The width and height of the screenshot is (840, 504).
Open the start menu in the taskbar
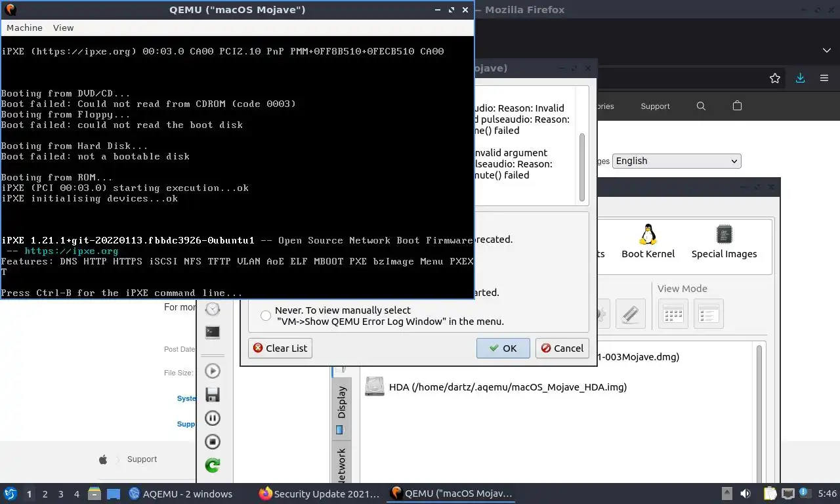coord(10,493)
